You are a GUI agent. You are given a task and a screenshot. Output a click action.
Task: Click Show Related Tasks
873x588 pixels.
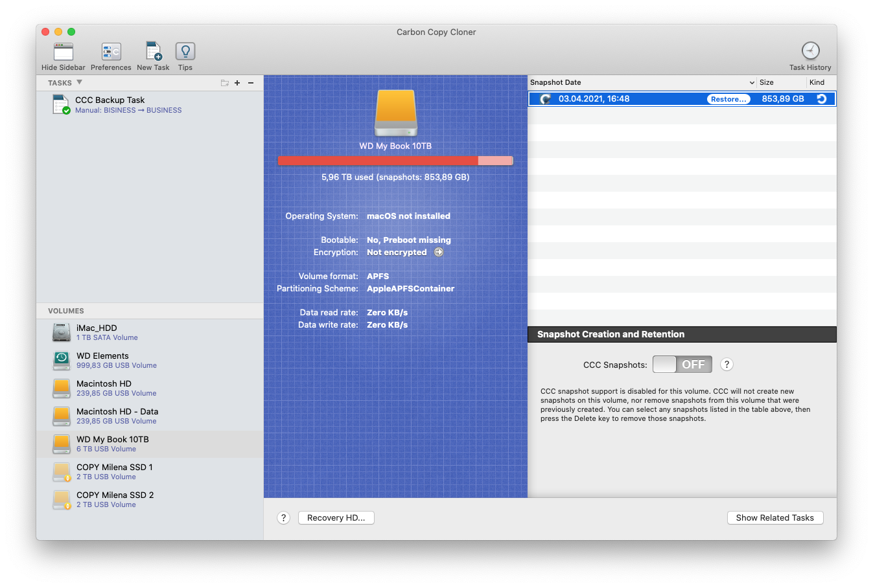[775, 518]
